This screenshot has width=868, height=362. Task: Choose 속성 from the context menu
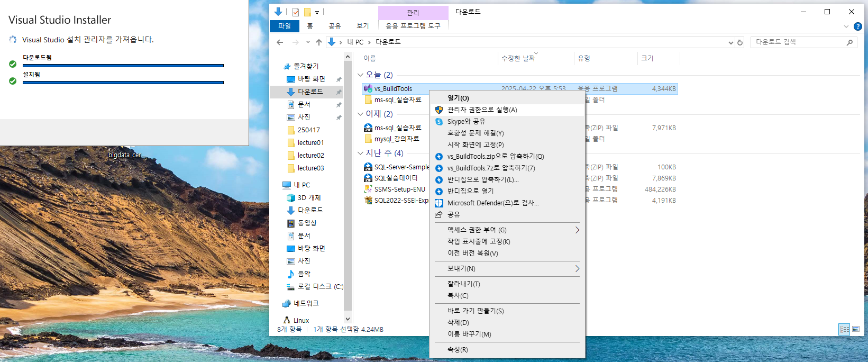pyautogui.click(x=508, y=349)
